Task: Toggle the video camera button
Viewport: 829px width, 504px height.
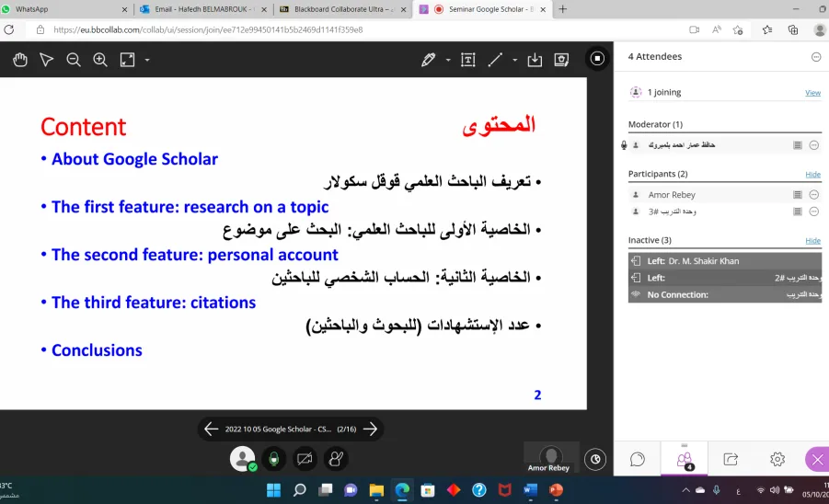Action: coord(305,459)
